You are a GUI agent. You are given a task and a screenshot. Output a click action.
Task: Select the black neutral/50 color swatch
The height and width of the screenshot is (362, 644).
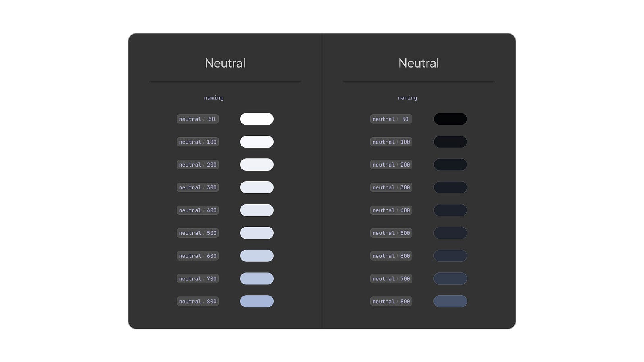pyautogui.click(x=450, y=119)
